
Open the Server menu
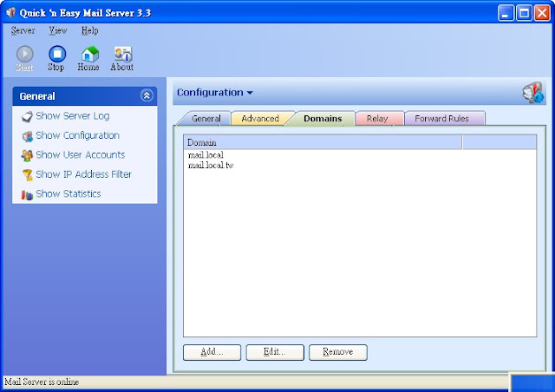(x=23, y=30)
